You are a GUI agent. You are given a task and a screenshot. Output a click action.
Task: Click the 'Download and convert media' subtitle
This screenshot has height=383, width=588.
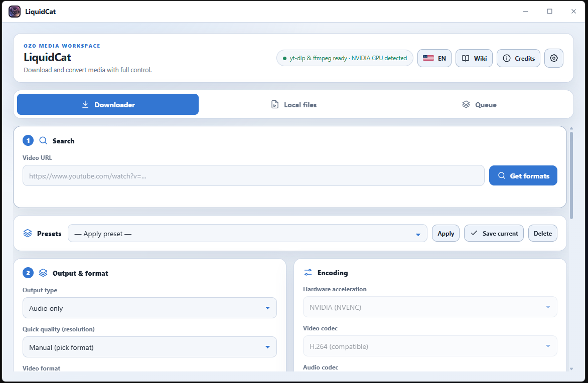[x=88, y=70]
